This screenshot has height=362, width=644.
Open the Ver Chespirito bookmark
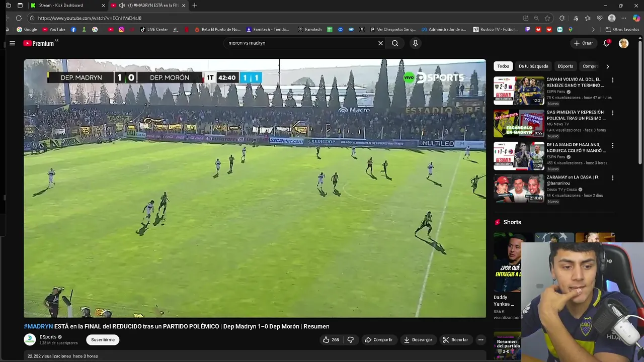tap(392, 30)
